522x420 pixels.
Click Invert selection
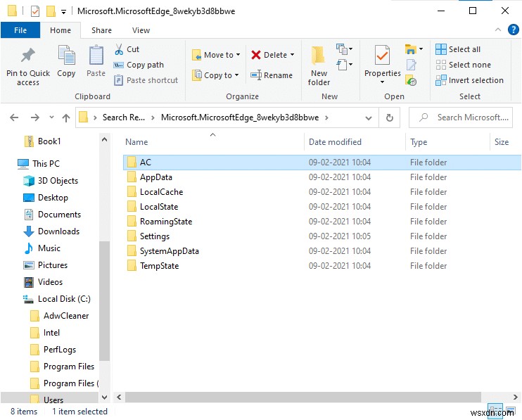(469, 80)
